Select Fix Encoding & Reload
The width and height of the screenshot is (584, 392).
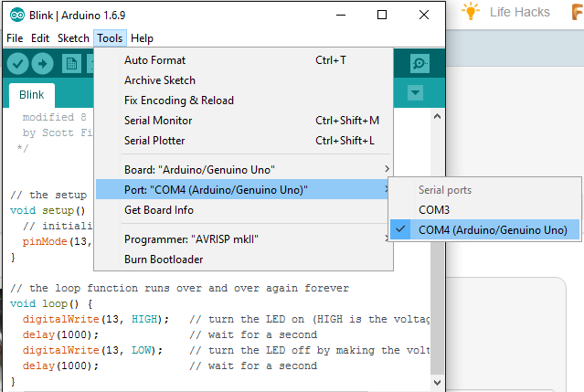(244, 101)
